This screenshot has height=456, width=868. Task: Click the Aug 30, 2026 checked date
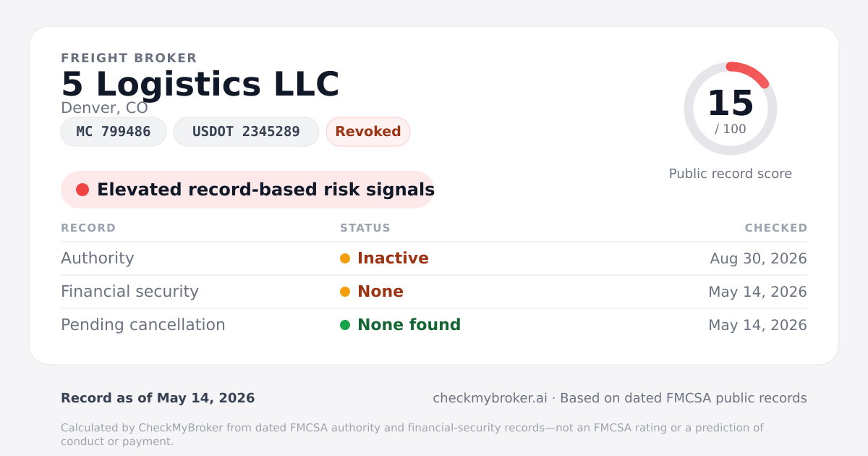coord(759,258)
